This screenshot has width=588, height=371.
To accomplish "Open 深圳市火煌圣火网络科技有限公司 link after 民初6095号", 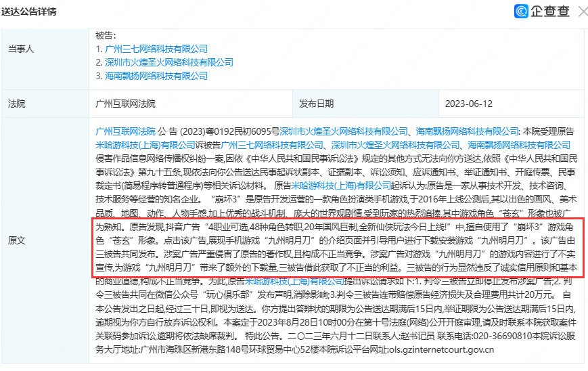I will [344, 131].
